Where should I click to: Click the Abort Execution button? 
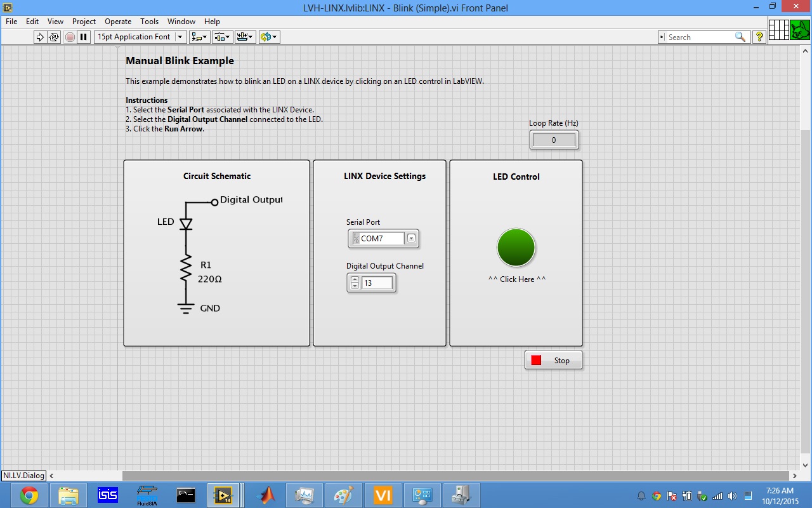click(x=70, y=37)
